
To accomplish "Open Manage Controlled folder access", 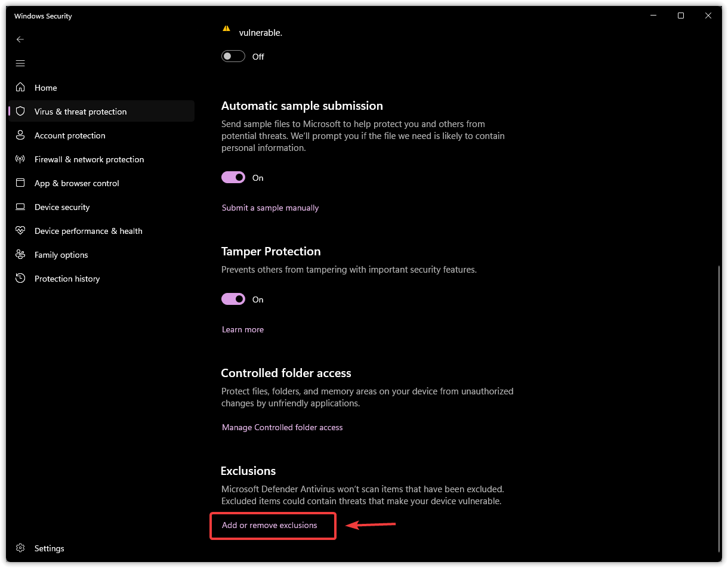I will (x=282, y=427).
